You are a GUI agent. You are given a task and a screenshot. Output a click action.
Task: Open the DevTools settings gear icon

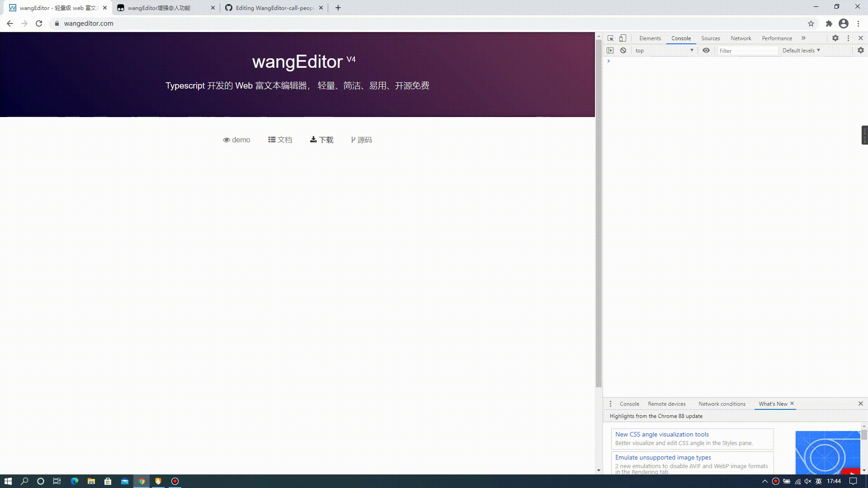[835, 38]
